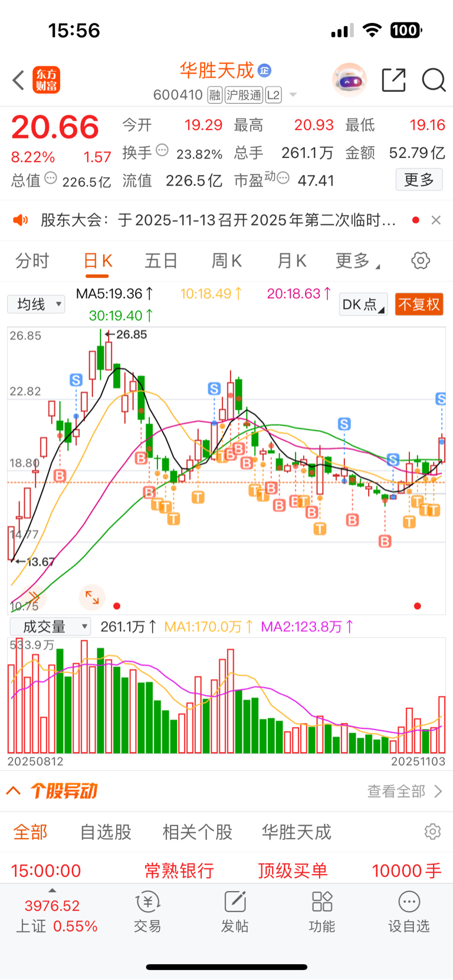Tap the info icon next to 市盈动

pos(283,178)
